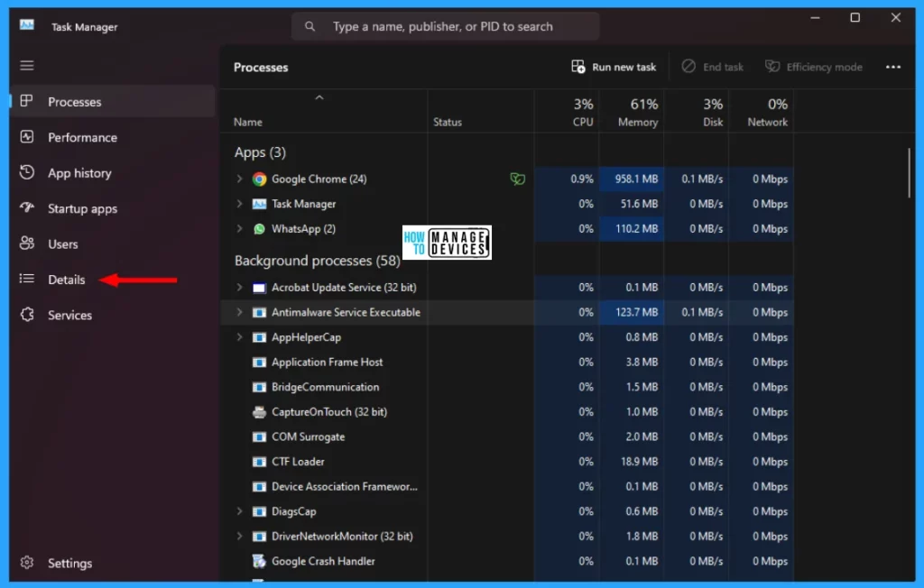
Task: Click the CTF Loader process icon
Action: pos(259,462)
